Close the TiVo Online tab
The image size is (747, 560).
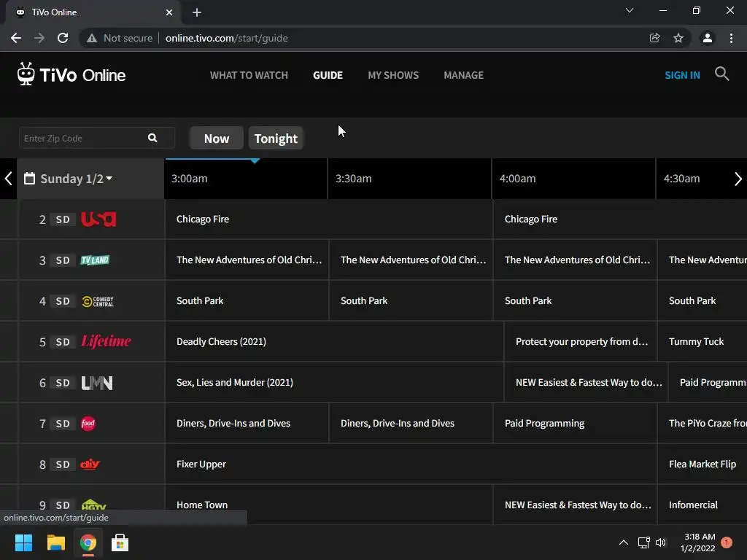[x=169, y=12]
